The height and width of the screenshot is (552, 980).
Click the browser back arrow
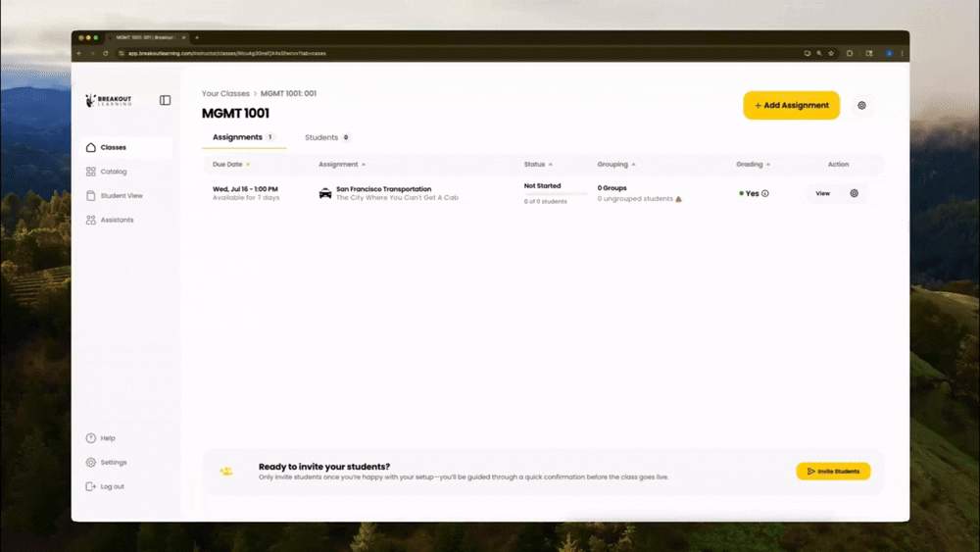79,54
